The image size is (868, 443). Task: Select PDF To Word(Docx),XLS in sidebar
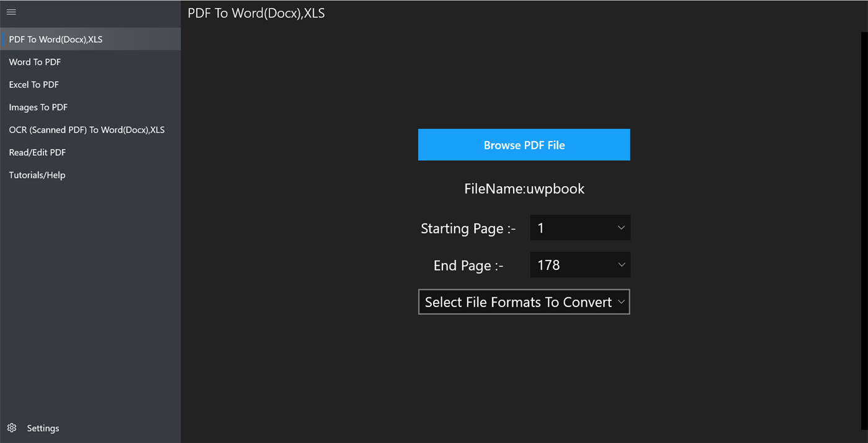click(55, 38)
